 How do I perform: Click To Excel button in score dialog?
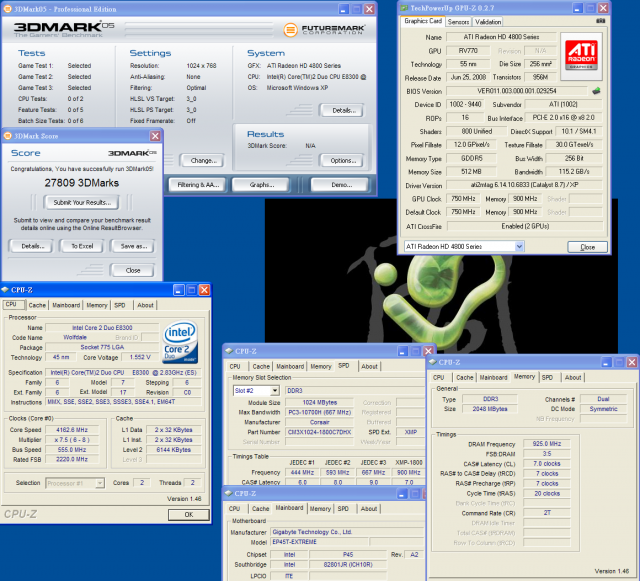82,246
